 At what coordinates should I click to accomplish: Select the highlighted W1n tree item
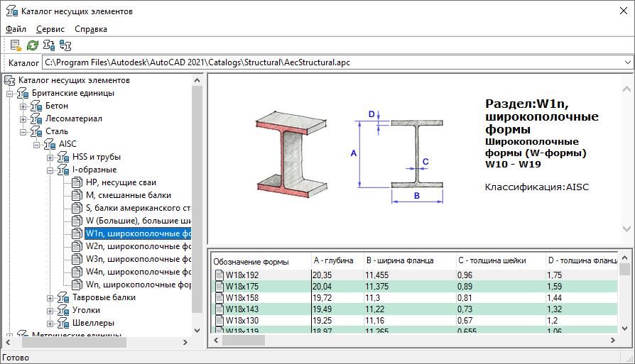pyautogui.click(x=138, y=233)
